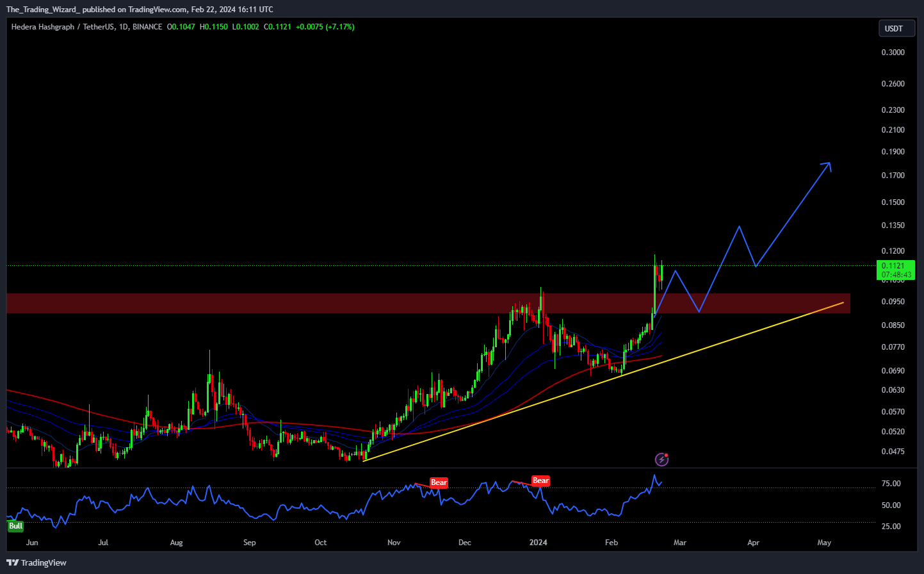Screen dimensions: 924x574
Task: Click the 0.0850 price axis label
Action: (893, 325)
